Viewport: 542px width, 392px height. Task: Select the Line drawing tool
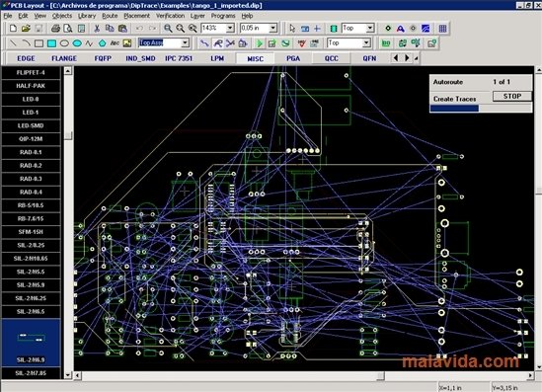click(14, 43)
